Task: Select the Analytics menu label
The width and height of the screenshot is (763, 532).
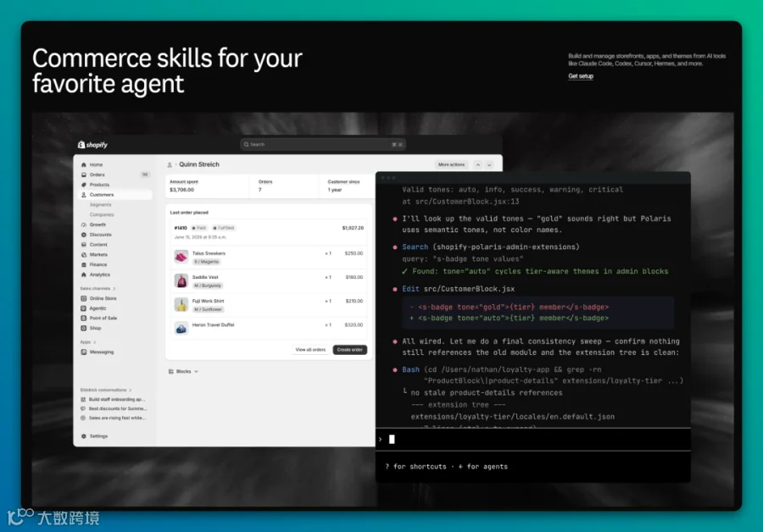Action: (100, 274)
